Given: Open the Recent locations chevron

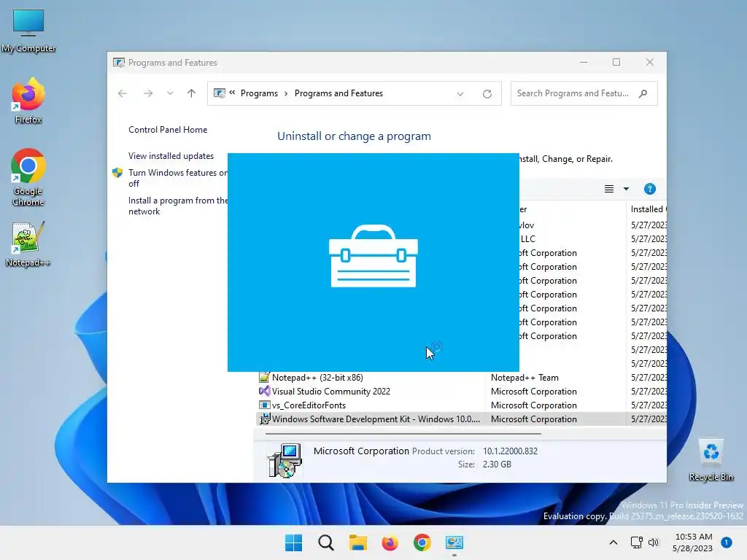Looking at the screenshot, I should [170, 93].
